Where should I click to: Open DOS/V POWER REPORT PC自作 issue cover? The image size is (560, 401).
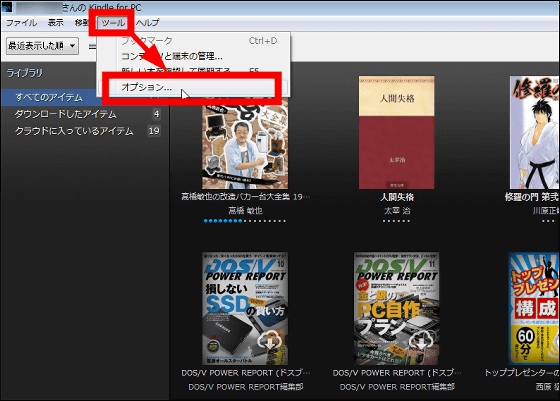click(396, 309)
